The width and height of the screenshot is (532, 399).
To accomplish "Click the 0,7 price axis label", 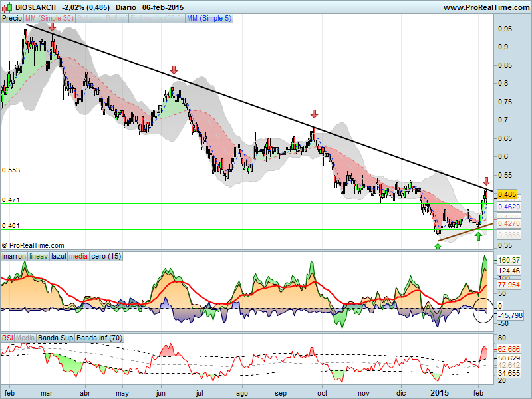I will pyautogui.click(x=503, y=120).
